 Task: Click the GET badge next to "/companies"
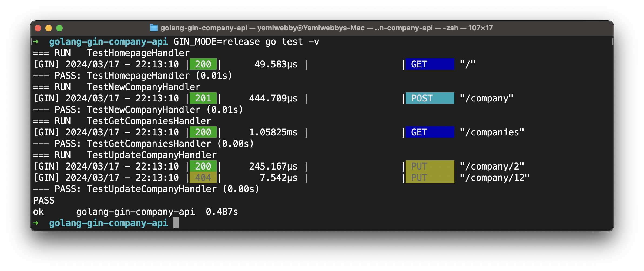[430, 132]
